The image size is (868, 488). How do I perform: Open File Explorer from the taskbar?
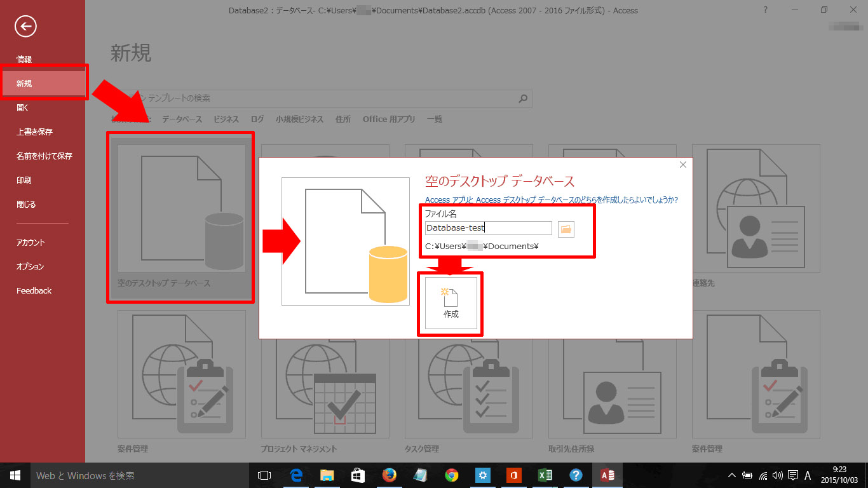(327, 475)
